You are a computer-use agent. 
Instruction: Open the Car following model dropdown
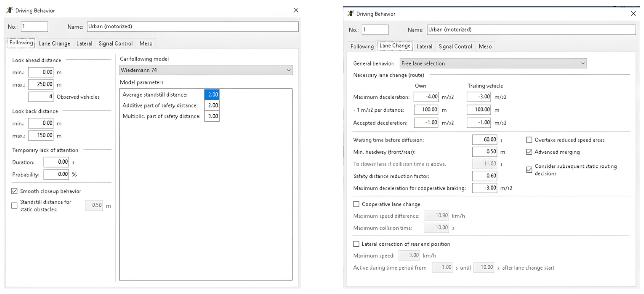[206, 70]
